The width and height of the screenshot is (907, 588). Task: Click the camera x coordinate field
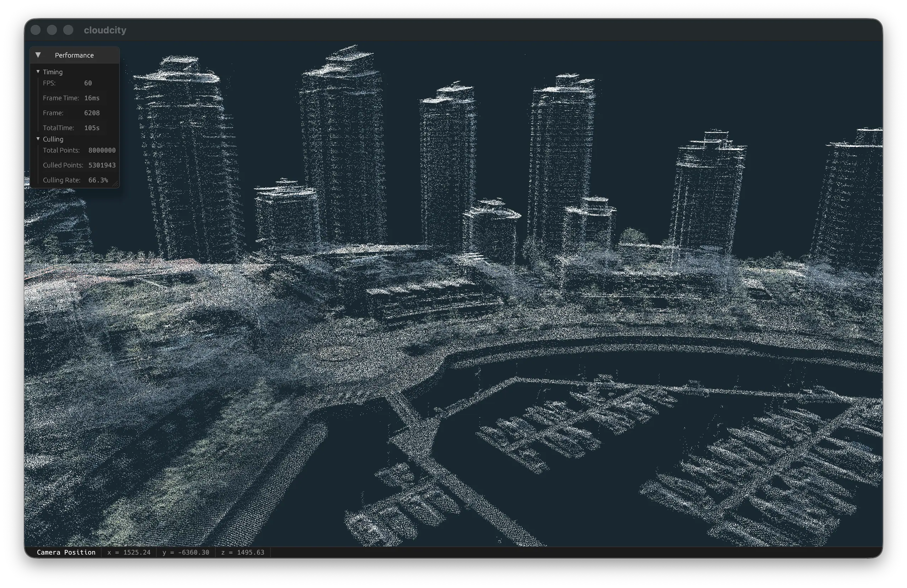129,552
